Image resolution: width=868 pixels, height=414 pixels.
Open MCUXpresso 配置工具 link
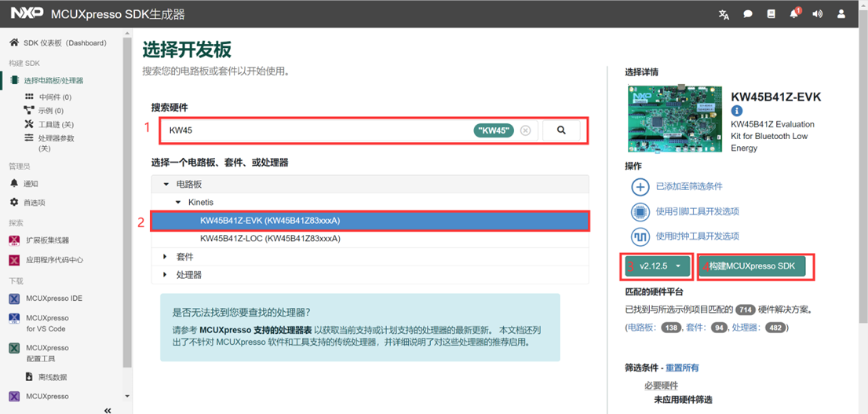(47, 353)
